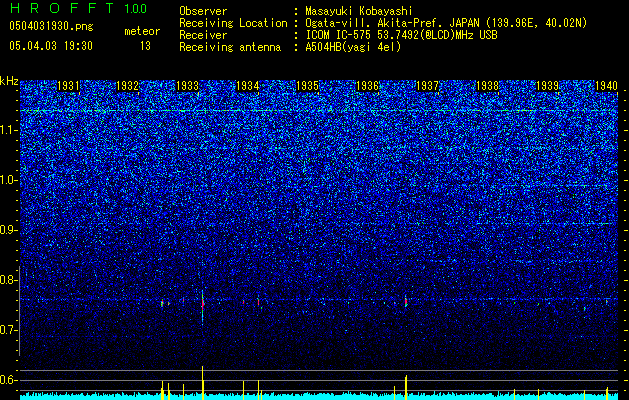Viewport: 629px width, 400px height.
Task: Click the tallest yellow signal spike just after 1933
Action: tap(203, 382)
